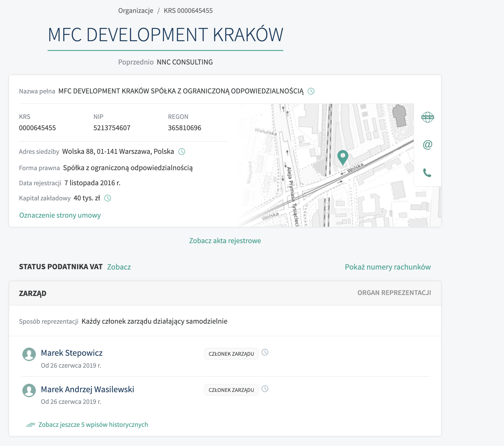Viewport: 504px width, 446px height.
Task: Show bank account numbers link
Action: (388, 267)
